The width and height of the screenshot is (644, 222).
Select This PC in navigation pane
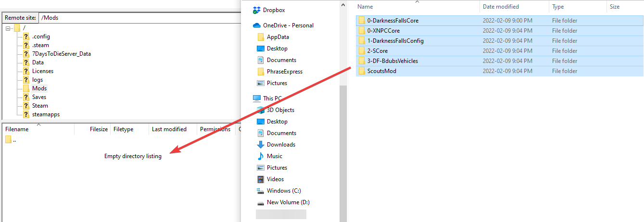click(x=272, y=99)
